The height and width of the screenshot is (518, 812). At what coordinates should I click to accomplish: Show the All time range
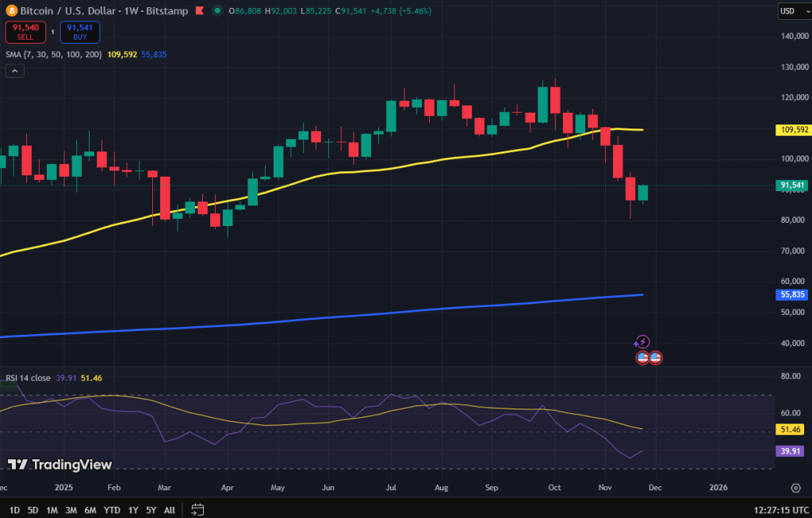point(170,509)
